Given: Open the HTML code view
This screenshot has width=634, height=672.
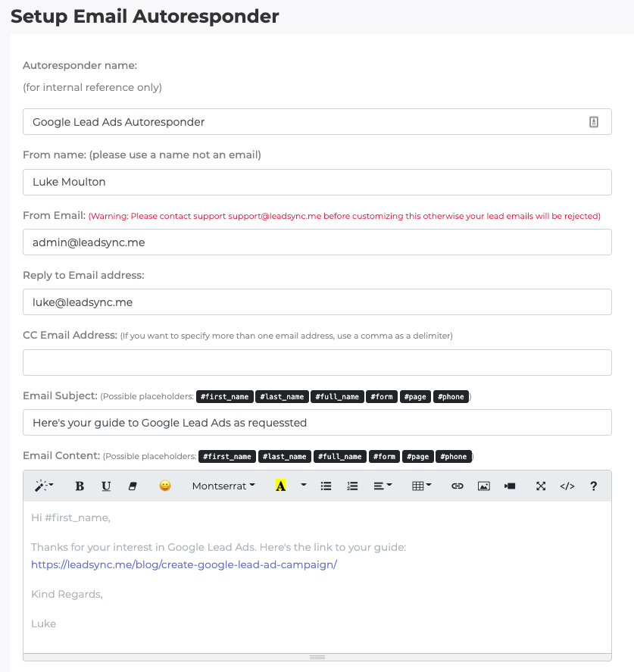Looking at the screenshot, I should (567, 486).
